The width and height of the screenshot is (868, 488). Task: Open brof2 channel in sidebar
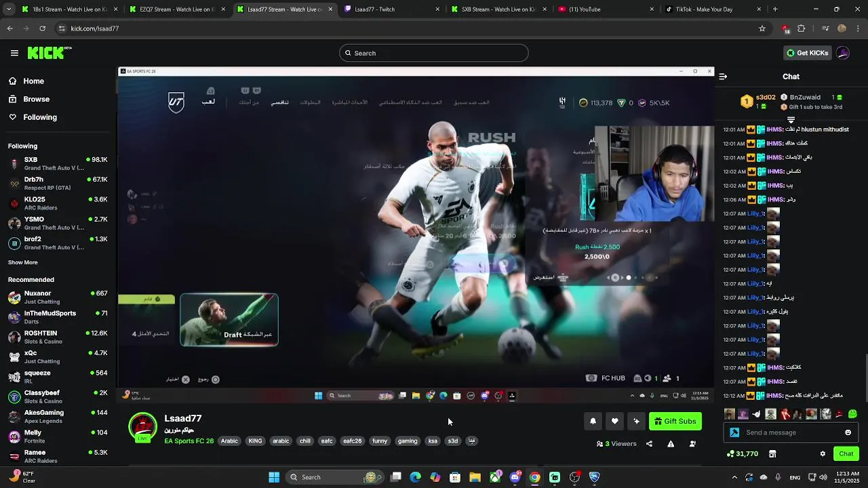click(58, 243)
